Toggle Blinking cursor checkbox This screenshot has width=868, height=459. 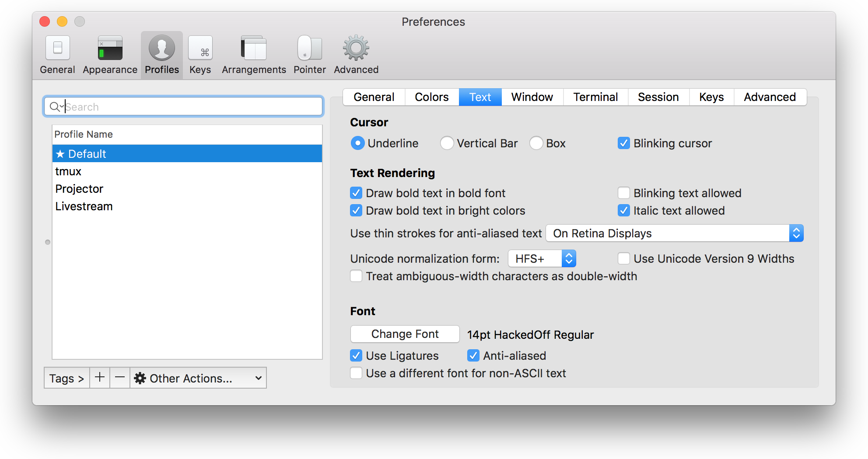coord(624,143)
